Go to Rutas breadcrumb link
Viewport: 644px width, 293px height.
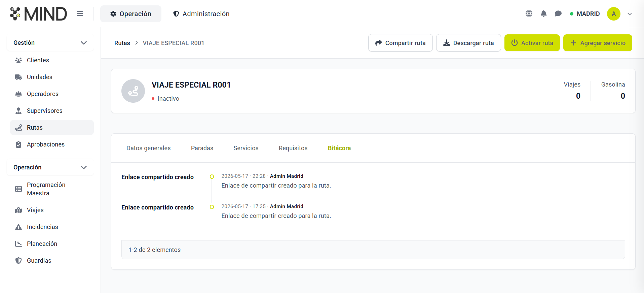point(122,43)
